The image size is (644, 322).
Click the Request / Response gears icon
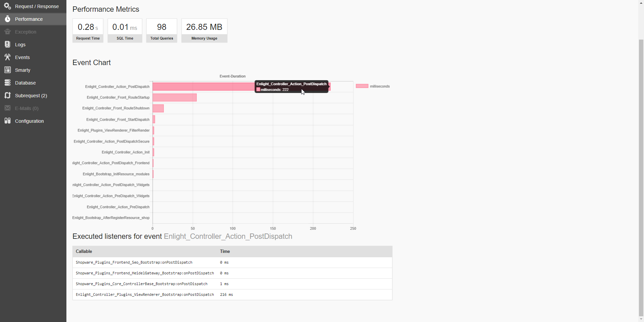click(x=7, y=6)
